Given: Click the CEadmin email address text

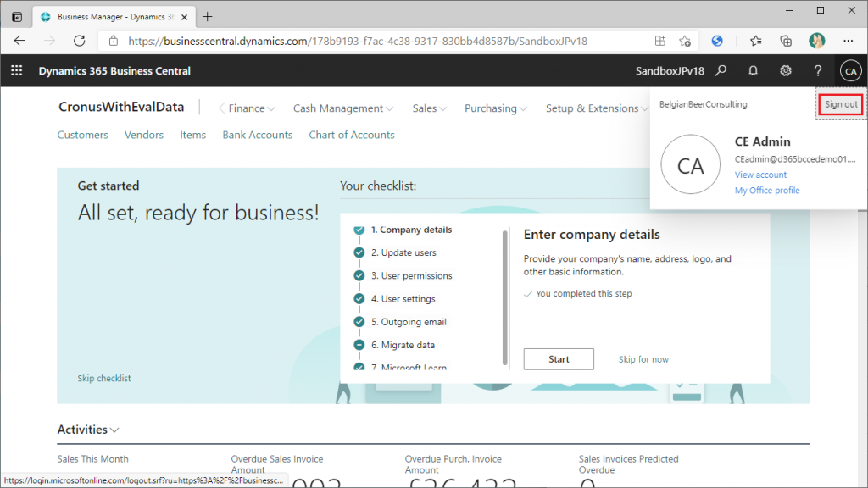Looking at the screenshot, I should coord(795,158).
